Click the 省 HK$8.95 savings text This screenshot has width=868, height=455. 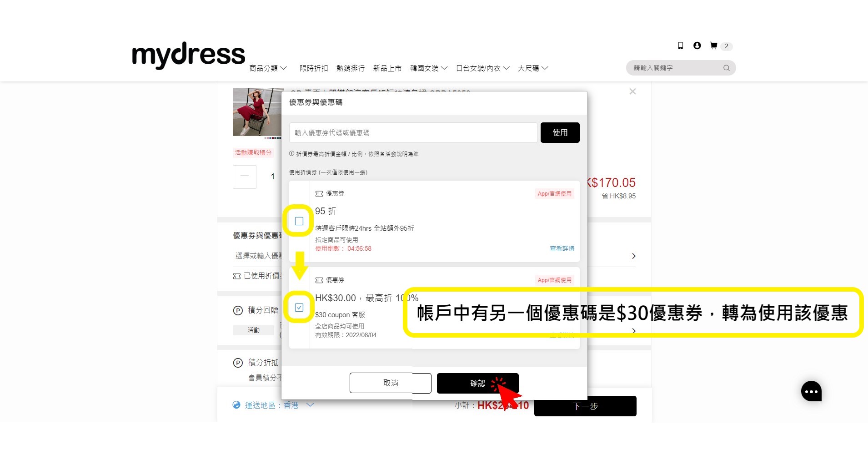pos(619,196)
